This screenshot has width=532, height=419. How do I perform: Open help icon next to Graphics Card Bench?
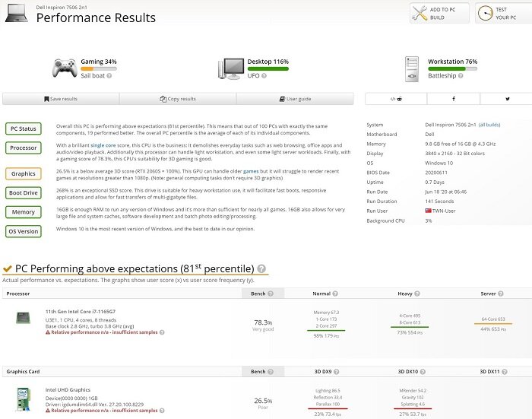tap(271, 372)
